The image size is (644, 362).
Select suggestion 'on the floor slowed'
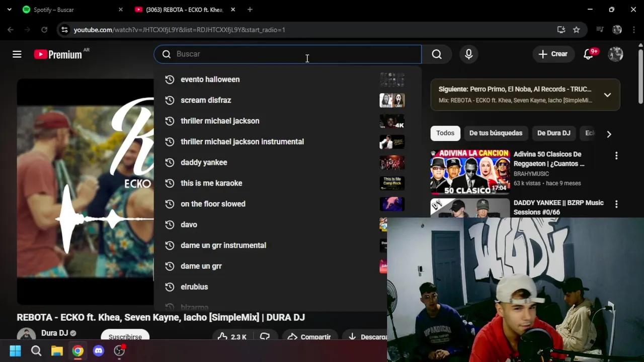[287, 204]
